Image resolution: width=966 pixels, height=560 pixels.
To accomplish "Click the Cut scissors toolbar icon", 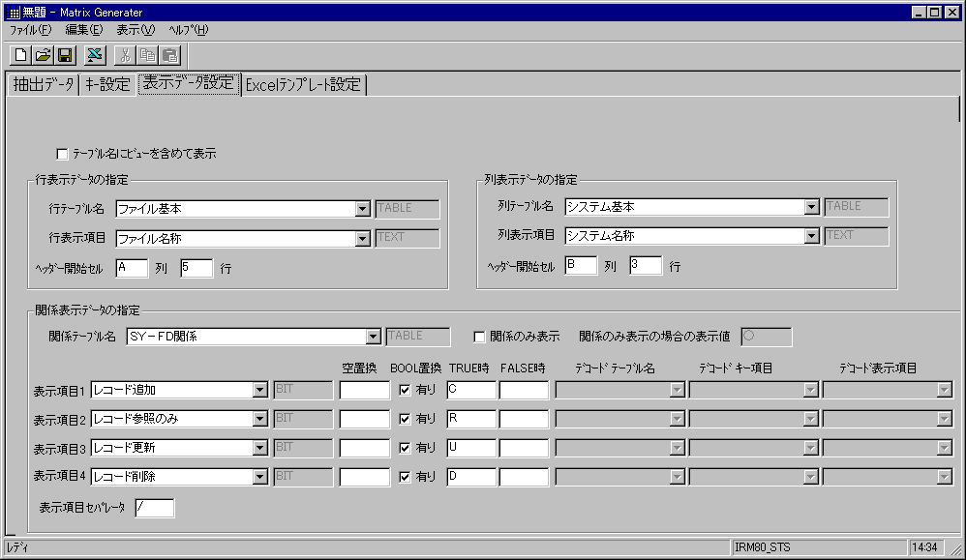I will [125, 55].
